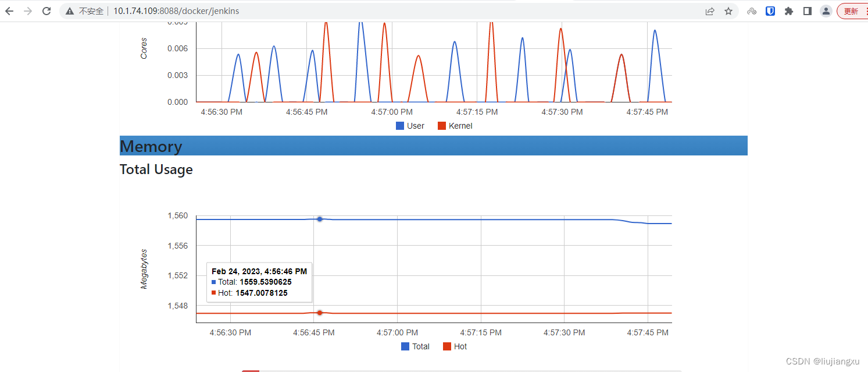868x372 pixels.
Task: Click the Total legend label in memory chart
Action: (421, 346)
